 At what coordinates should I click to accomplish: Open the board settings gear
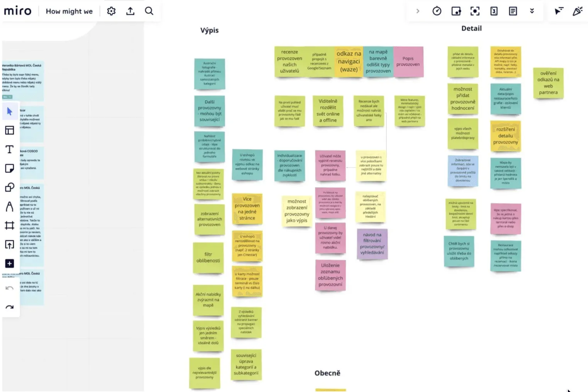[111, 11]
